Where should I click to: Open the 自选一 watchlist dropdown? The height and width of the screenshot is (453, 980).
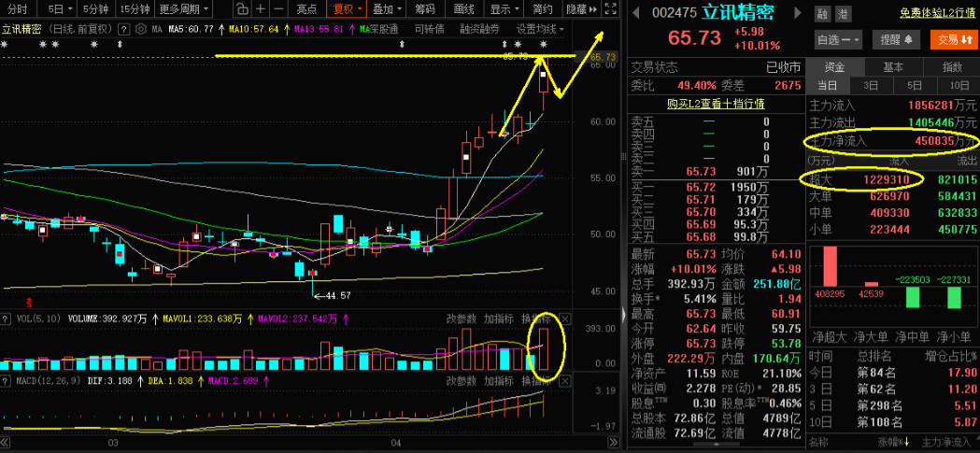click(x=839, y=40)
